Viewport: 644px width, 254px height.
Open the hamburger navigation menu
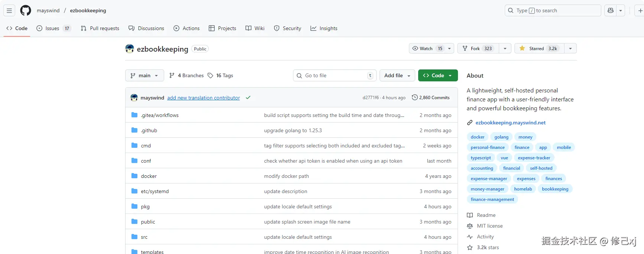click(9, 10)
